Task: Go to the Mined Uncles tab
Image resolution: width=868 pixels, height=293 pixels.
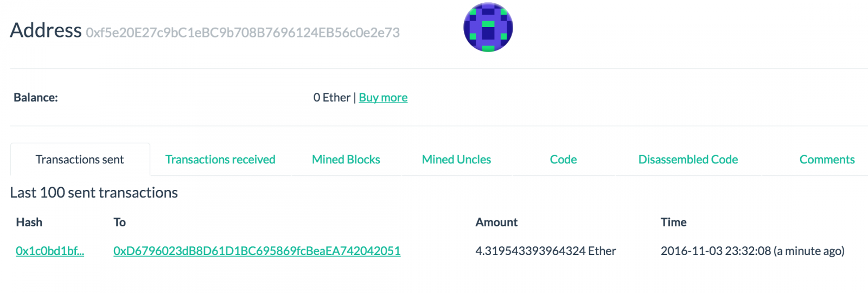Action: (456, 160)
